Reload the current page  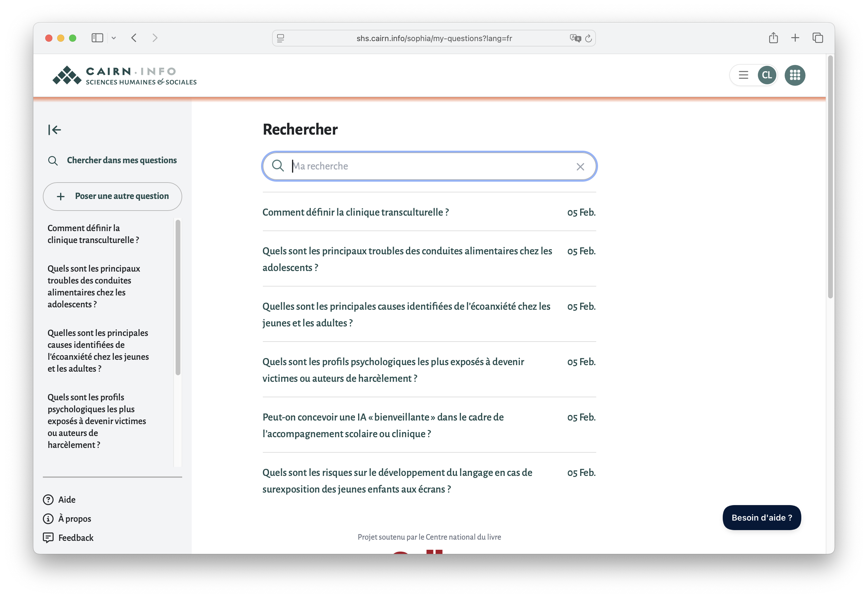click(588, 38)
